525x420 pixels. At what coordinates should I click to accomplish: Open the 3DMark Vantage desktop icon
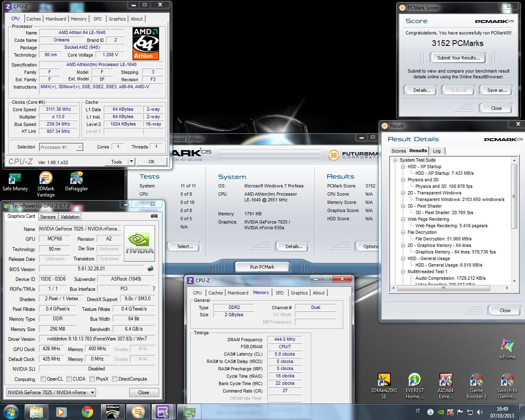click(46, 185)
